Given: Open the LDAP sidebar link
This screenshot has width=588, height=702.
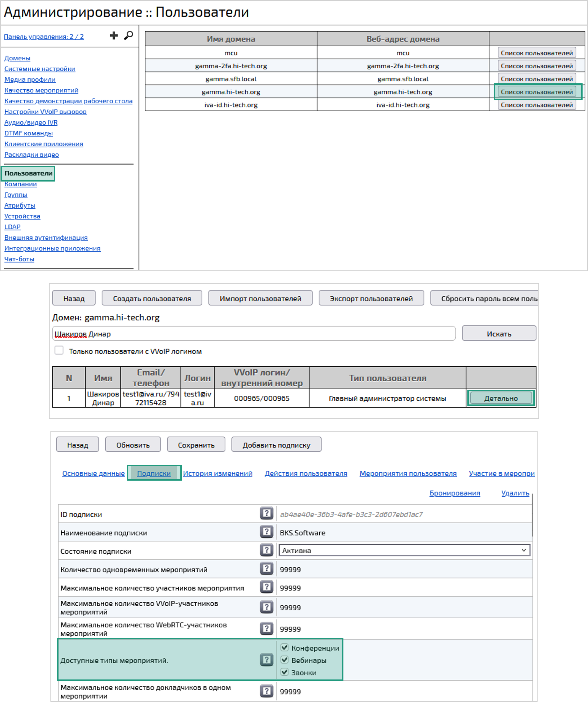Looking at the screenshot, I should pyautogui.click(x=12, y=227).
